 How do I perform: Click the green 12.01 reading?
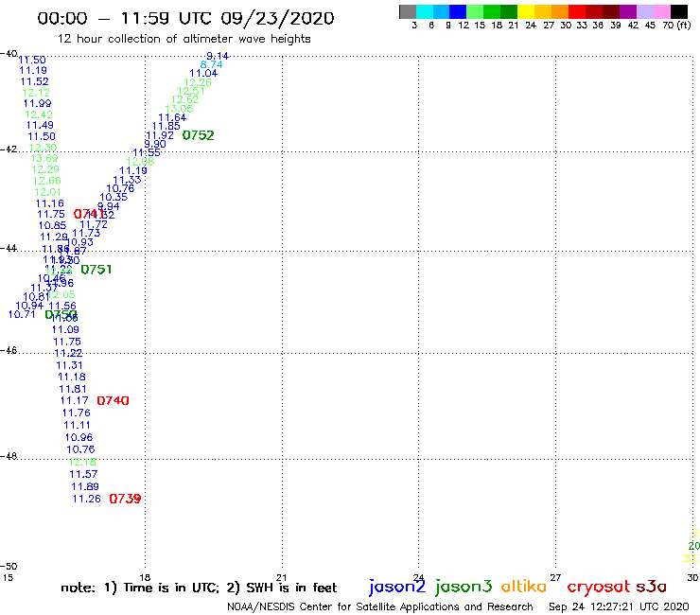47,192
